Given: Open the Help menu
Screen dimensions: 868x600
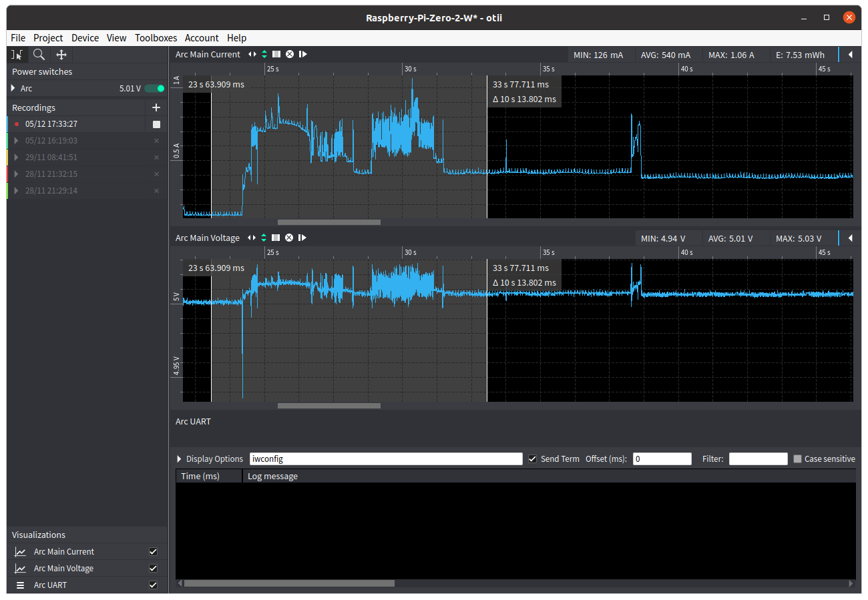Looking at the screenshot, I should click(236, 38).
